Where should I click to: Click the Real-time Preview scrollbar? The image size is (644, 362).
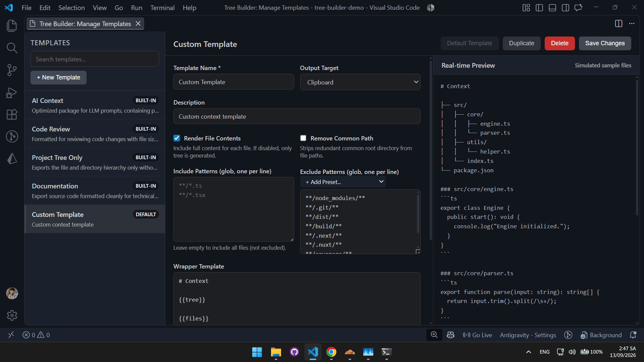(x=637, y=147)
